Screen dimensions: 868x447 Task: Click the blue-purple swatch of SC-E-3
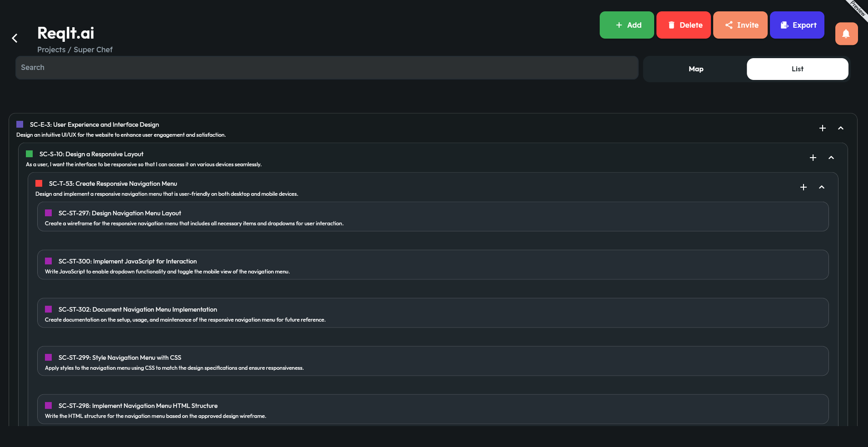20,124
